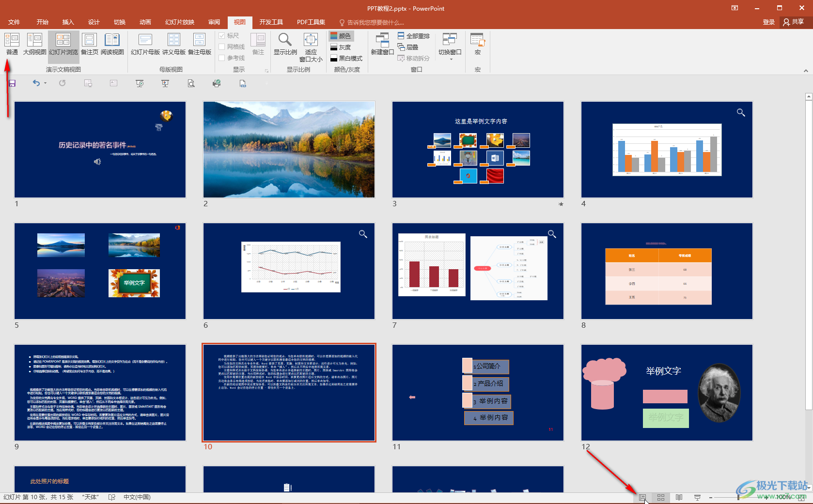
Task: Click Slide Sorter icon in status bar
Action: point(660,497)
